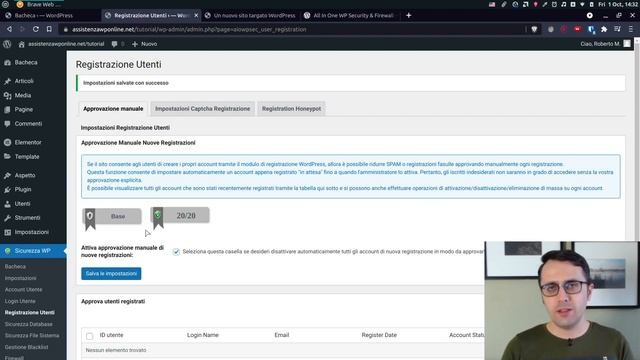This screenshot has width=640, height=360.
Task: Switch to All In One WP Security tab
Action: coord(349,16)
